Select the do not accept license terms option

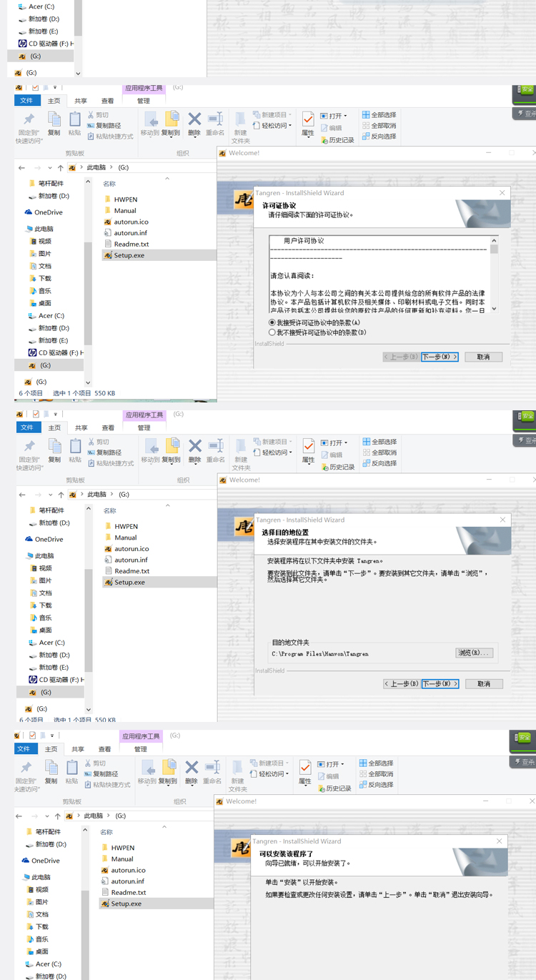pyautogui.click(x=272, y=332)
